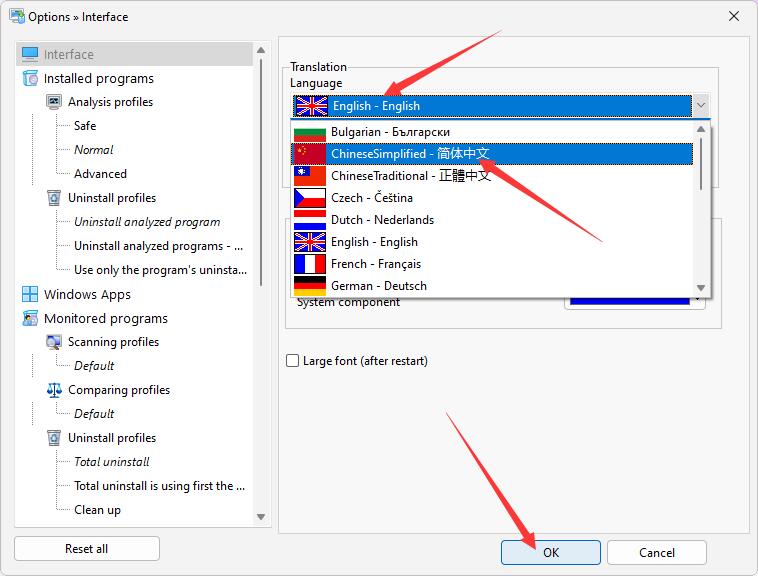
Task: Click the Czech flag icon
Action: 310,198
